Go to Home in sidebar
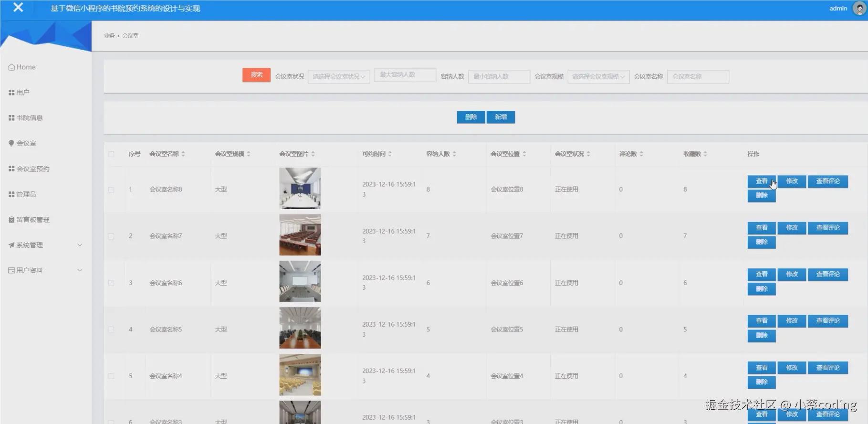Viewport: 868px width, 424px height. pyautogui.click(x=22, y=67)
